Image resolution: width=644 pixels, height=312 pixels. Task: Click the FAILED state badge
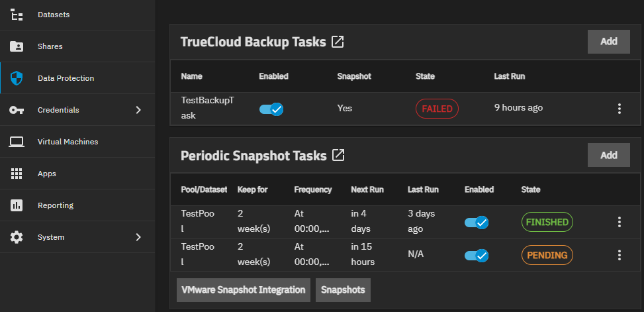coord(437,109)
